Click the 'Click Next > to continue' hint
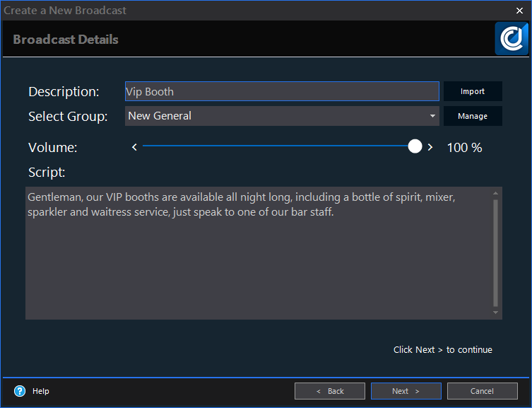 [x=443, y=349]
